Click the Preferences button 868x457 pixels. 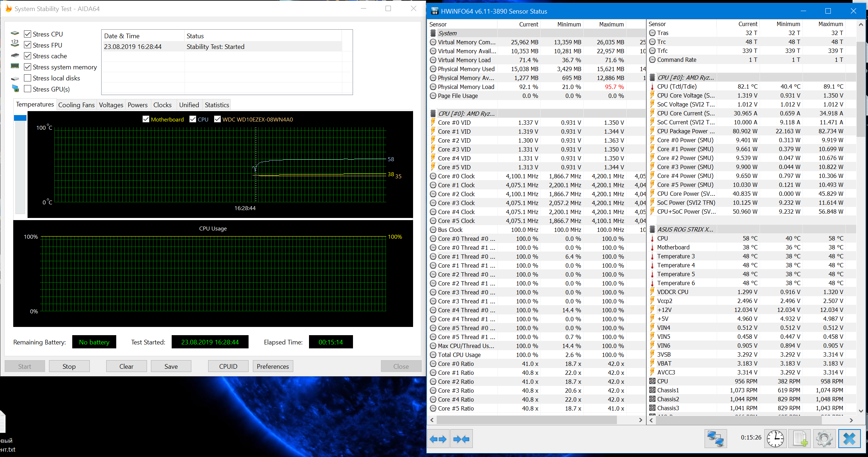[x=273, y=366]
